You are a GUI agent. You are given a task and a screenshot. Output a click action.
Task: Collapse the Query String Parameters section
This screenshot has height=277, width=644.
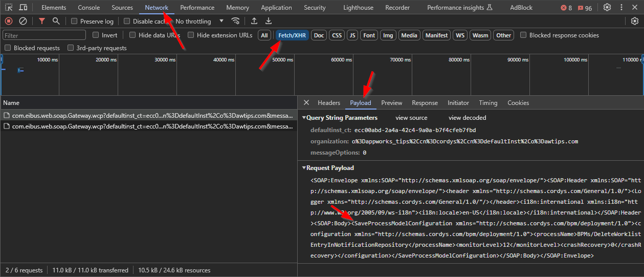(x=304, y=118)
